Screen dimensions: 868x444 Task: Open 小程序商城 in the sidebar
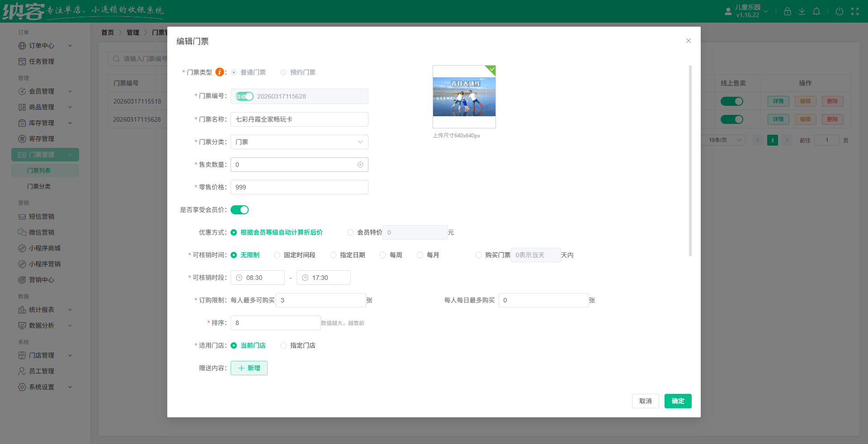[43, 248]
